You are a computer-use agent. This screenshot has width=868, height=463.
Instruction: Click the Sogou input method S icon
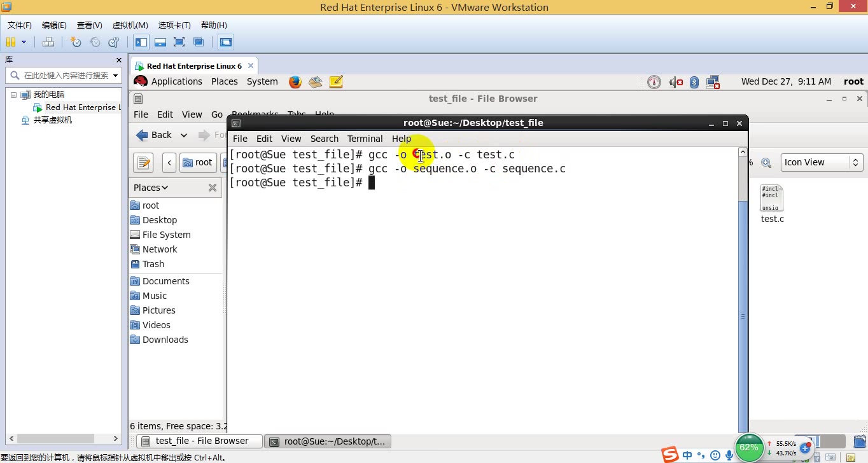click(670, 454)
